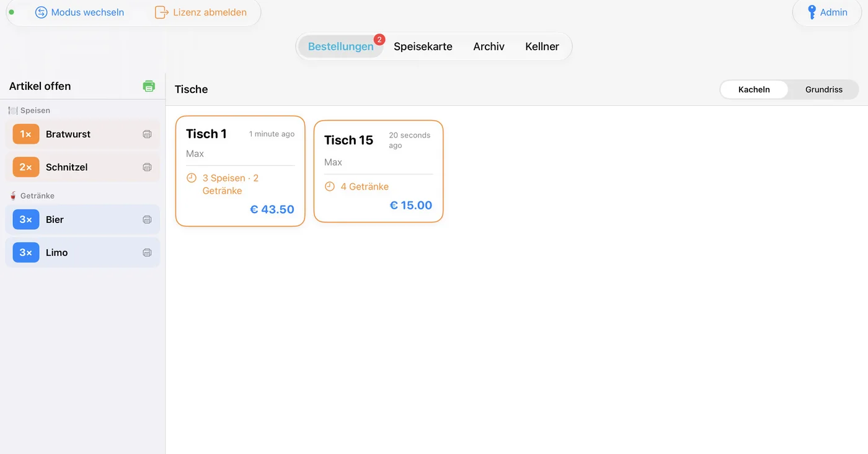The width and height of the screenshot is (868, 454).
Task: Click the 3× quantity badge for Limo
Action: click(x=26, y=253)
